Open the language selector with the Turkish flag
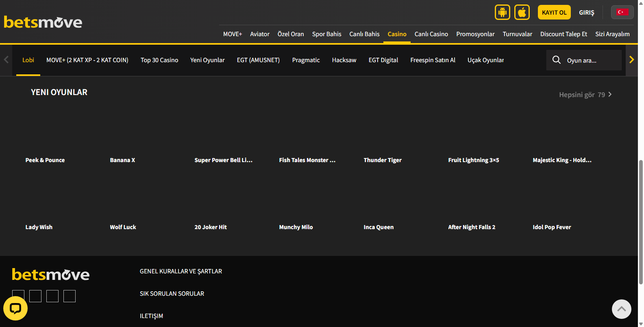The image size is (644, 327). (x=622, y=12)
